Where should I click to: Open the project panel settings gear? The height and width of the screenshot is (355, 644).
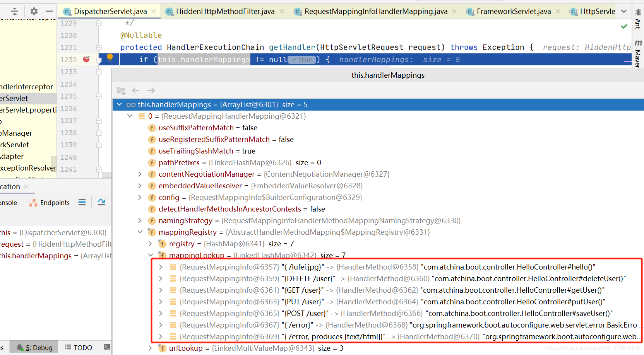coord(34,11)
